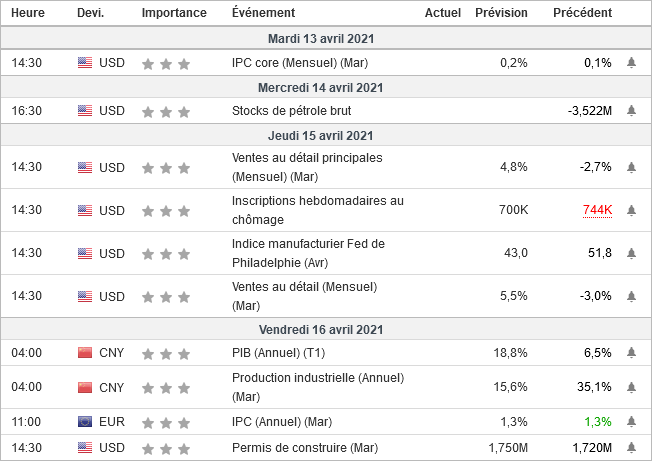This screenshot has width=652, height=461.
Task: Click the Importance column header
Action: (x=174, y=13)
